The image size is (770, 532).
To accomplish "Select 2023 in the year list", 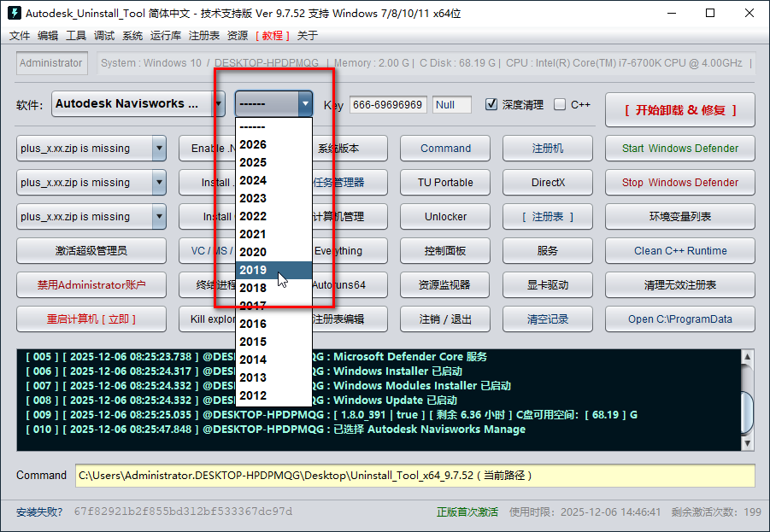I will (x=273, y=198).
